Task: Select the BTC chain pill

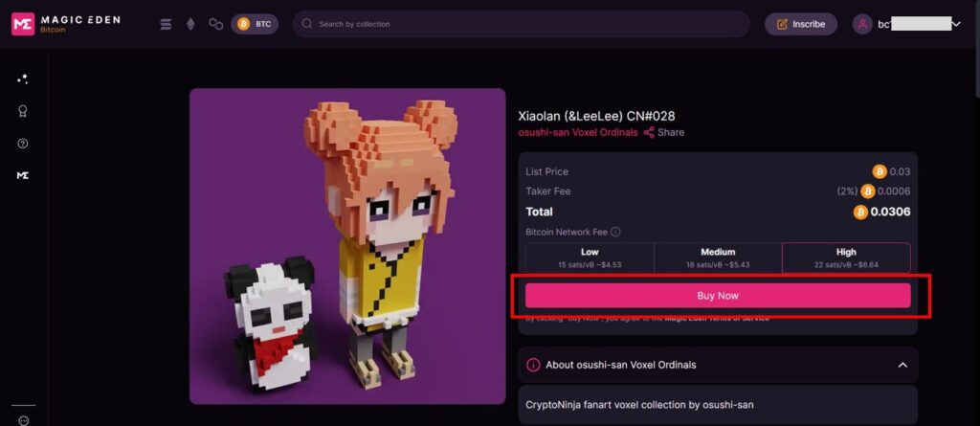Action: [255, 24]
